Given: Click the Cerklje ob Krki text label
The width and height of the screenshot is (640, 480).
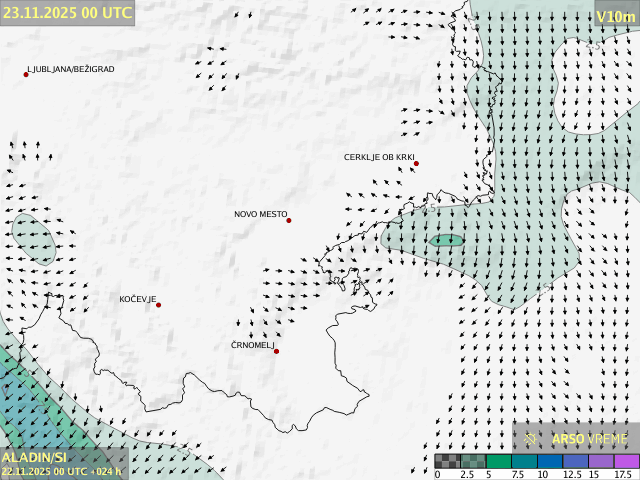Looking at the screenshot, I should 378,157.
